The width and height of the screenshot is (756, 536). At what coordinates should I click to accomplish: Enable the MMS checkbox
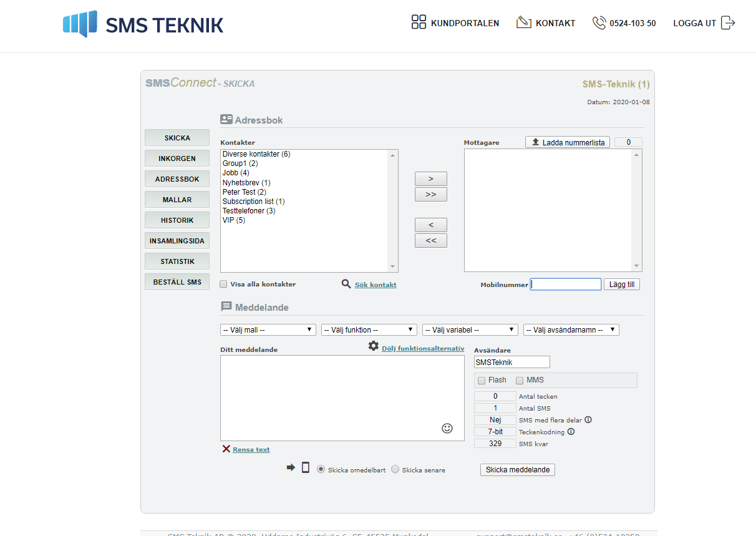(520, 381)
